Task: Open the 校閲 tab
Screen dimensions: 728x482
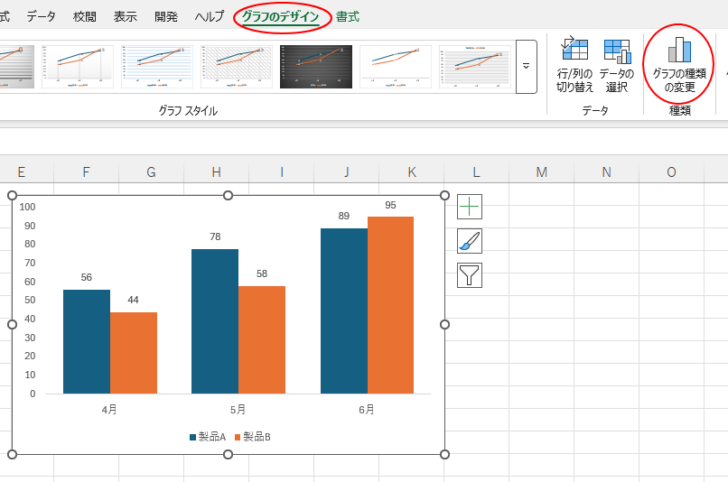Action: pyautogui.click(x=85, y=17)
